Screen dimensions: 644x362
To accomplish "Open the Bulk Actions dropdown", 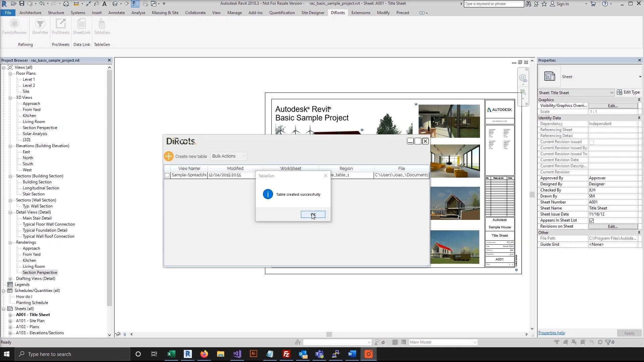I will (x=229, y=156).
